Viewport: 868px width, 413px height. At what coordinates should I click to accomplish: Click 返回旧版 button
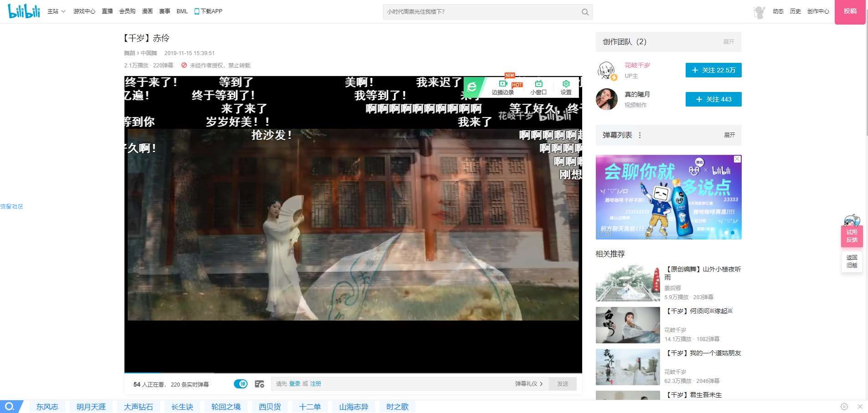pyautogui.click(x=852, y=261)
